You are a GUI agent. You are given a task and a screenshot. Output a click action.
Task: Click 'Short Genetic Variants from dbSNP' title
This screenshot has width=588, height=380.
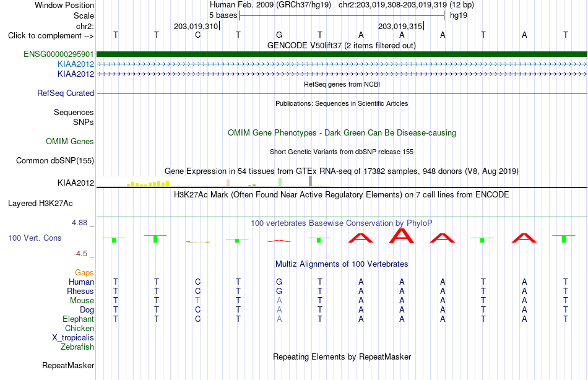point(342,152)
